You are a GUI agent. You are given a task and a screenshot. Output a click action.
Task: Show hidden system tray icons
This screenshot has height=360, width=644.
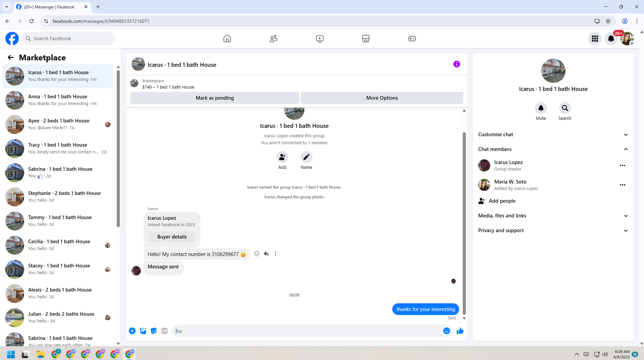point(577,354)
